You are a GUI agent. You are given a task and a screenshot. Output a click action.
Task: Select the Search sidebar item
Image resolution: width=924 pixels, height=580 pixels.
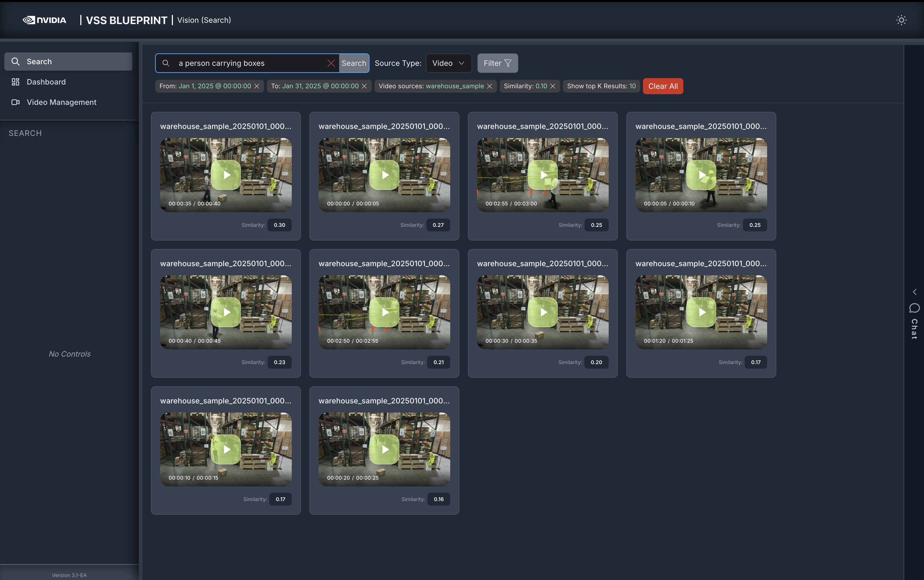(x=39, y=62)
